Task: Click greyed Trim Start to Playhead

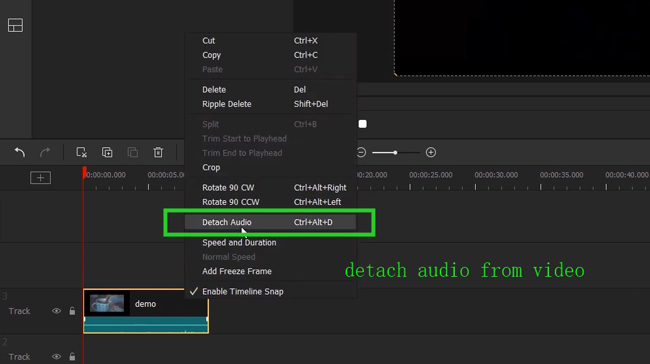Action: (x=271, y=138)
